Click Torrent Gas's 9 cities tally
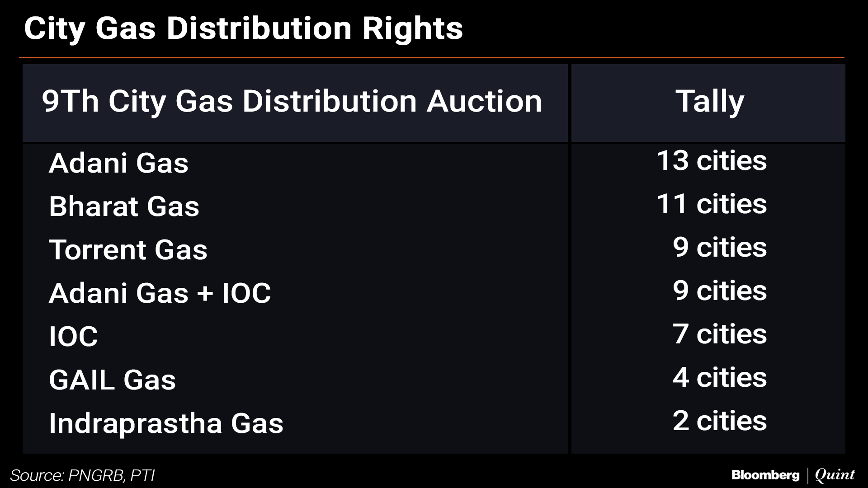The image size is (868, 488). point(719,248)
